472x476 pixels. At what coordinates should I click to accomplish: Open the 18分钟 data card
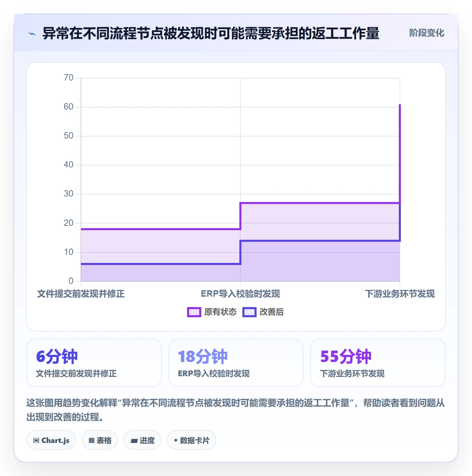point(236,363)
